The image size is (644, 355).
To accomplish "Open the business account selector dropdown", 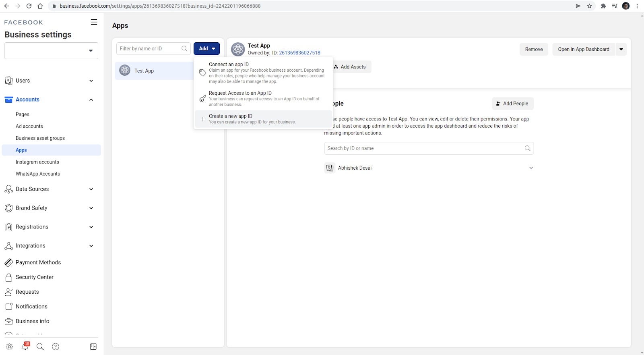I will 51,51.
